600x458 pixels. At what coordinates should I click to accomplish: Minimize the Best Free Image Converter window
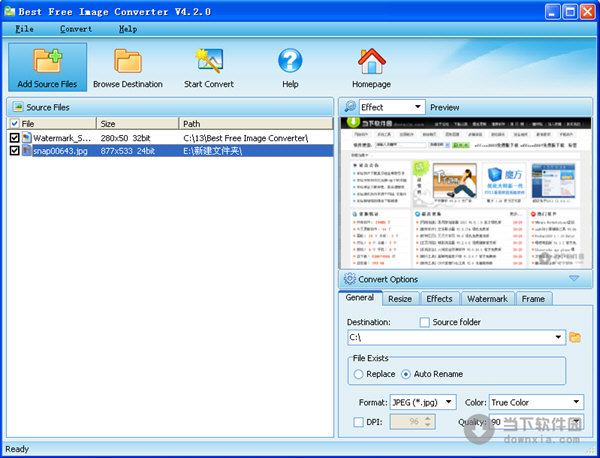pyautogui.click(x=552, y=11)
